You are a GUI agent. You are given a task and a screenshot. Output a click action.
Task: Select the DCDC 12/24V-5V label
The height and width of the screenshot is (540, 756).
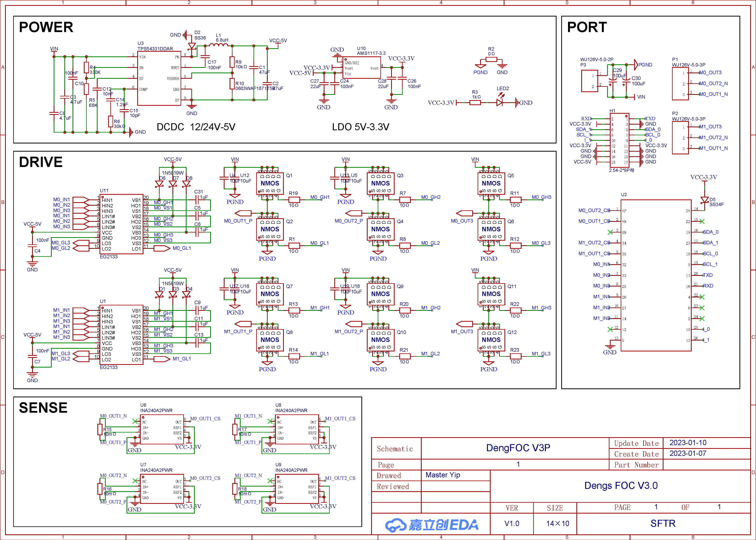coord(196,127)
